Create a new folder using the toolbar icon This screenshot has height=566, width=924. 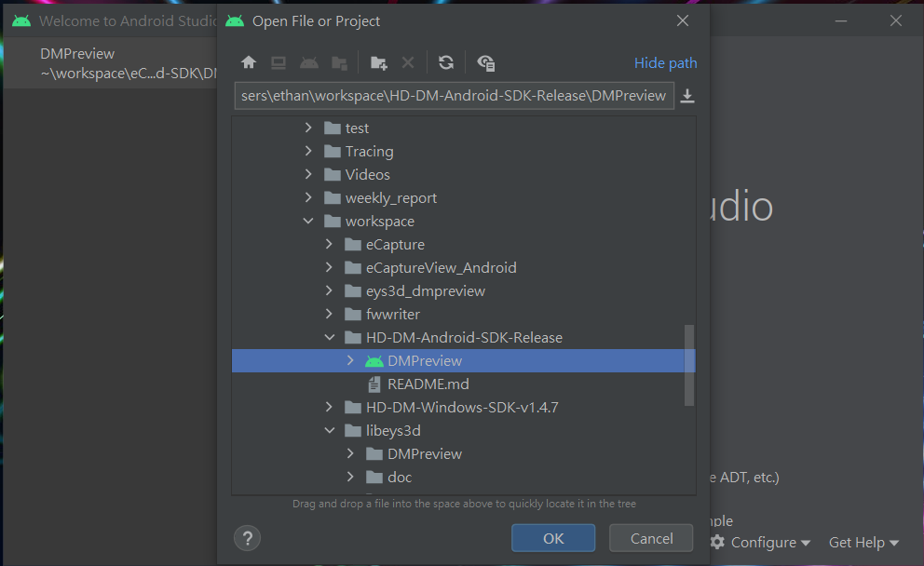pos(378,61)
